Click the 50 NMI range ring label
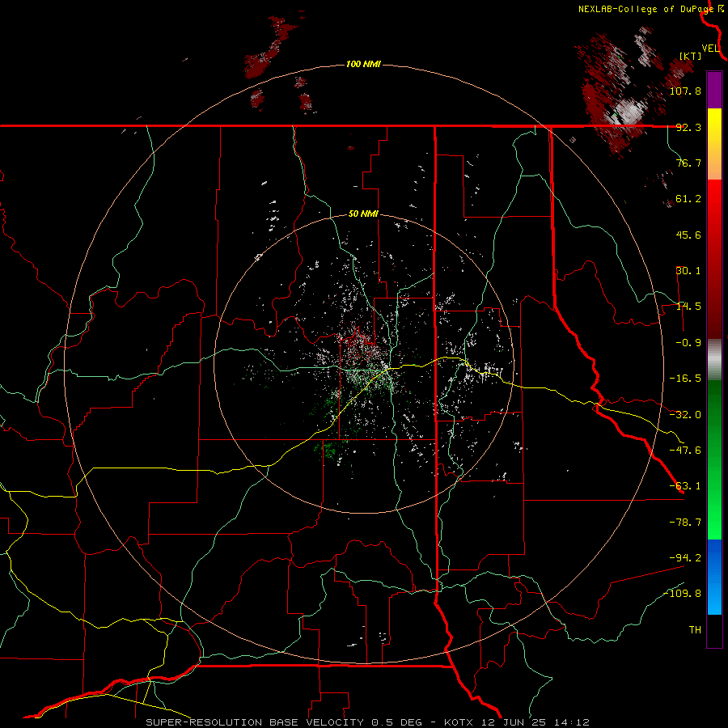 point(363,214)
